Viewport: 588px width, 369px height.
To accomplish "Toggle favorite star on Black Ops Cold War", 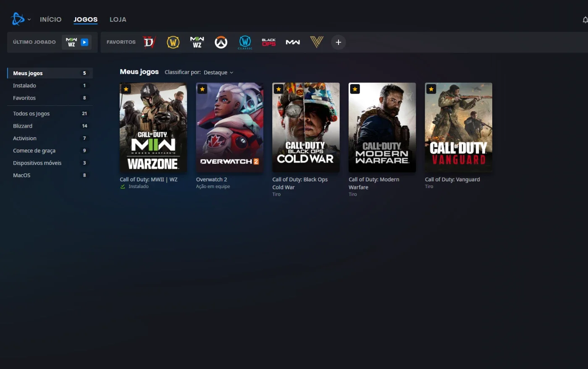I will click(278, 89).
